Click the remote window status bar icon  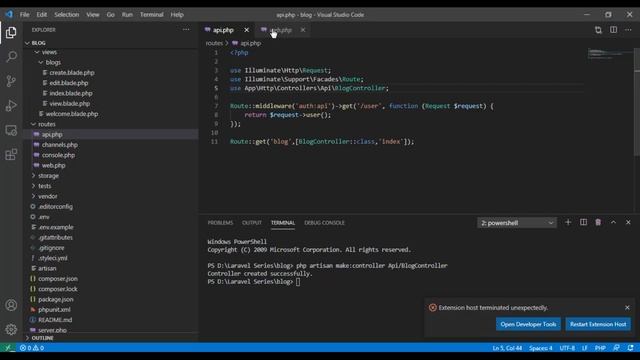[x=8, y=348]
